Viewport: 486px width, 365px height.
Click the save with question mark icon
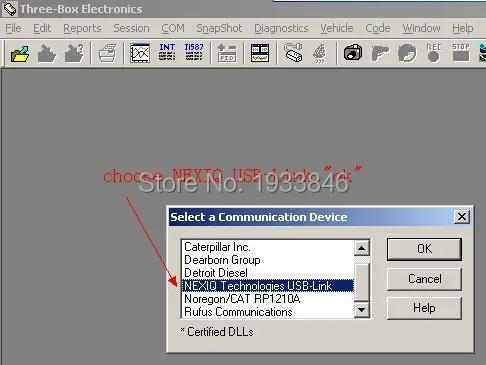pos(74,53)
